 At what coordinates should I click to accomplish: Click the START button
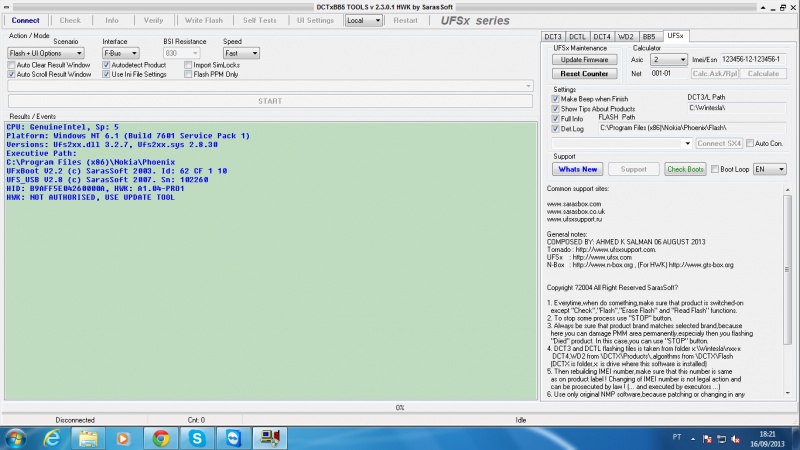[270, 101]
